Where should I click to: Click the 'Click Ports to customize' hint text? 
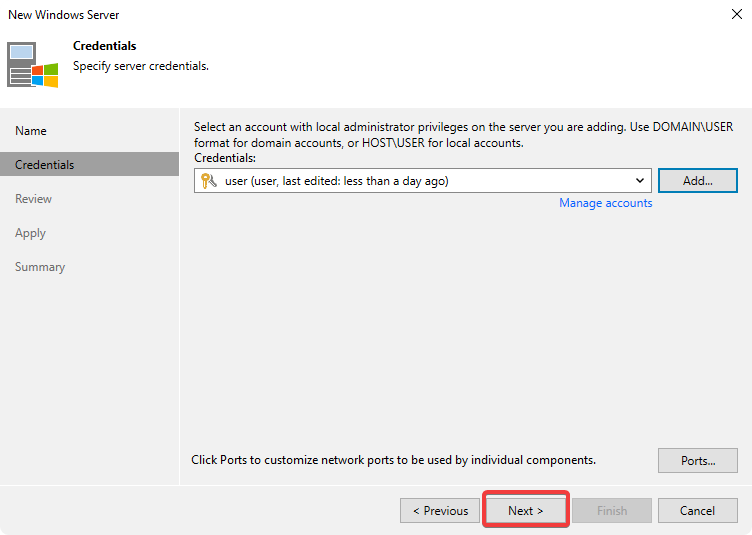[393, 460]
